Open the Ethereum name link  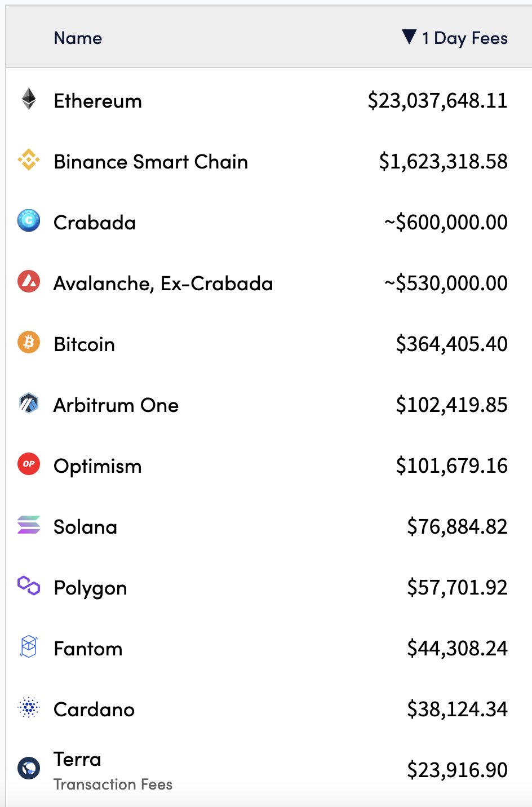[x=97, y=101]
